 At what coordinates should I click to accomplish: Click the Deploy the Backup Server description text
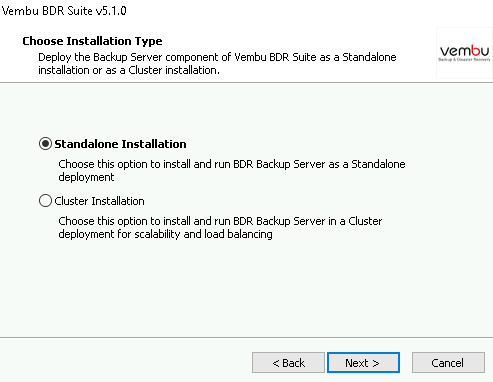(x=217, y=63)
